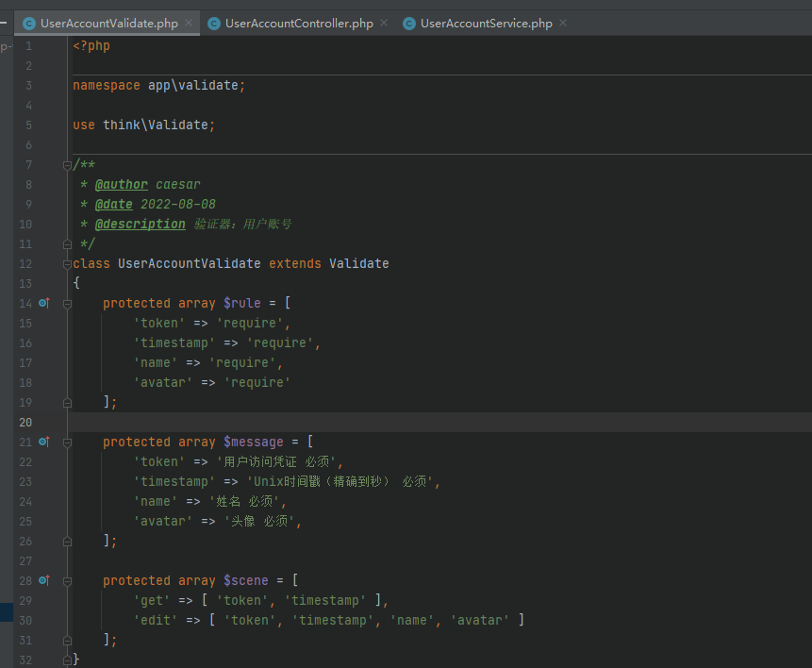The image size is (812, 668).
Task: Click line number 20 in the gutter
Action: [x=25, y=423]
